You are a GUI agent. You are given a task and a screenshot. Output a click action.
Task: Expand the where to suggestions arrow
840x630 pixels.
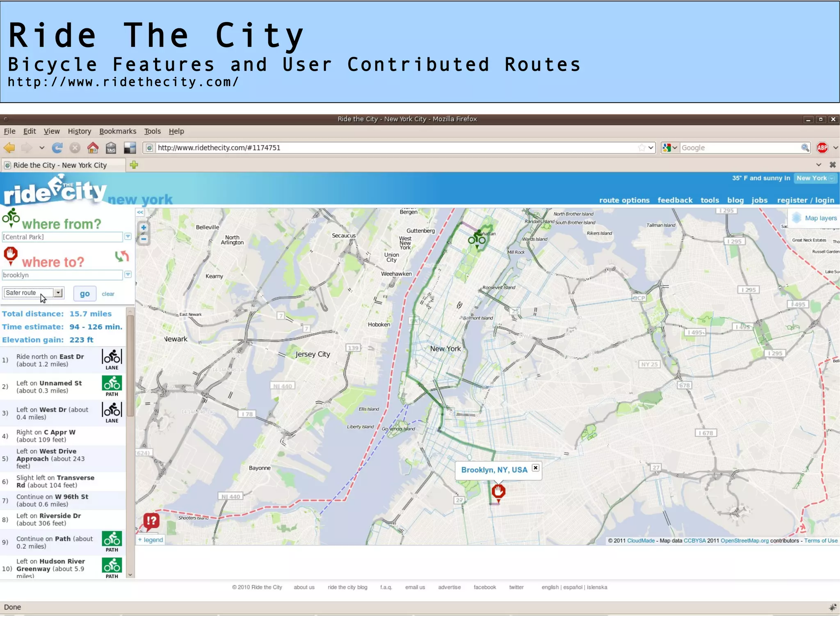(x=128, y=275)
